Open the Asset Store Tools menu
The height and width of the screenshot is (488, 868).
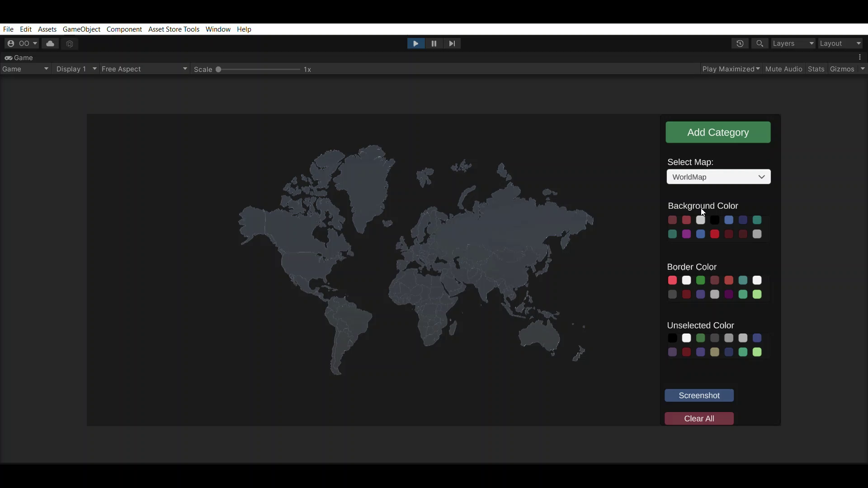click(x=174, y=29)
